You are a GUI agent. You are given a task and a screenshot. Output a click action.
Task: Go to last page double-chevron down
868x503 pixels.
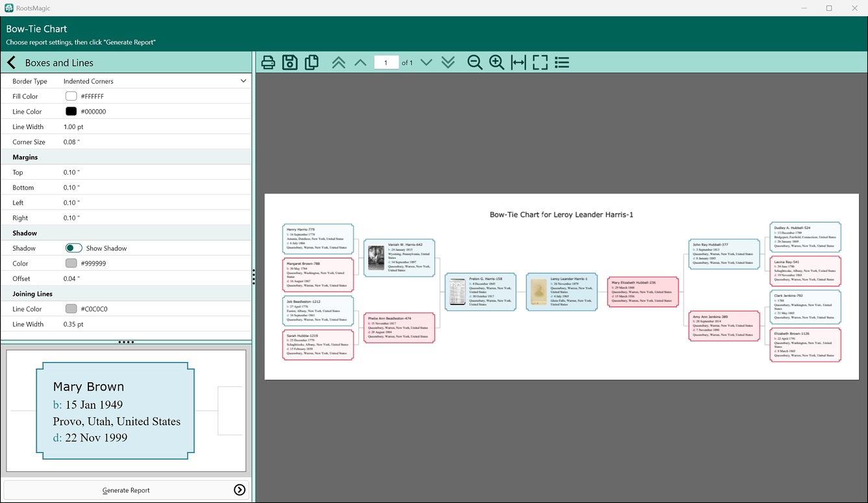[448, 62]
